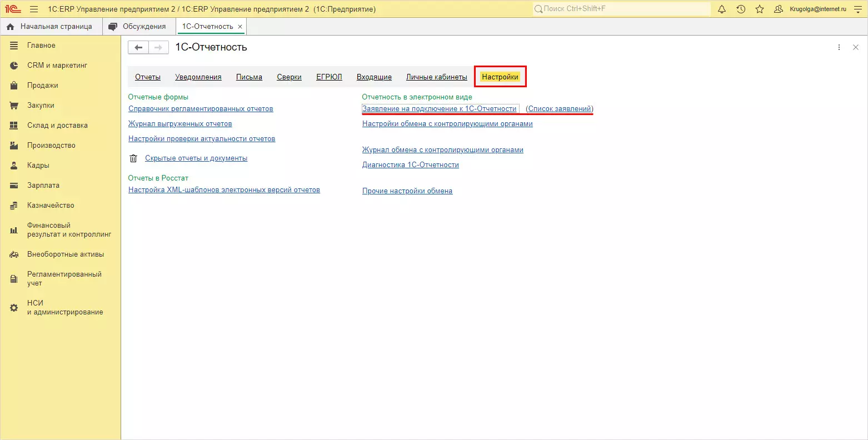Open Настройка XML-шаблонов электронных версий отчетов
Viewport: 868px width, 440px height.
224,190
